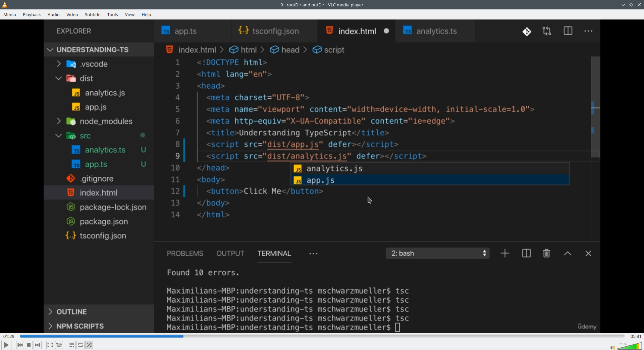Toggle the loop repeat mode
Viewport: 644px width, 350px height.
click(x=80, y=345)
